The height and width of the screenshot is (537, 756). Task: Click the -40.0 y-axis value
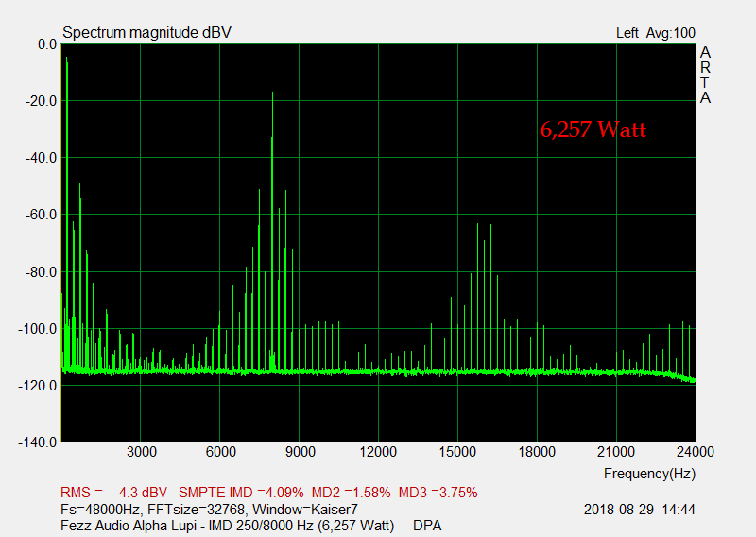[x=41, y=158]
